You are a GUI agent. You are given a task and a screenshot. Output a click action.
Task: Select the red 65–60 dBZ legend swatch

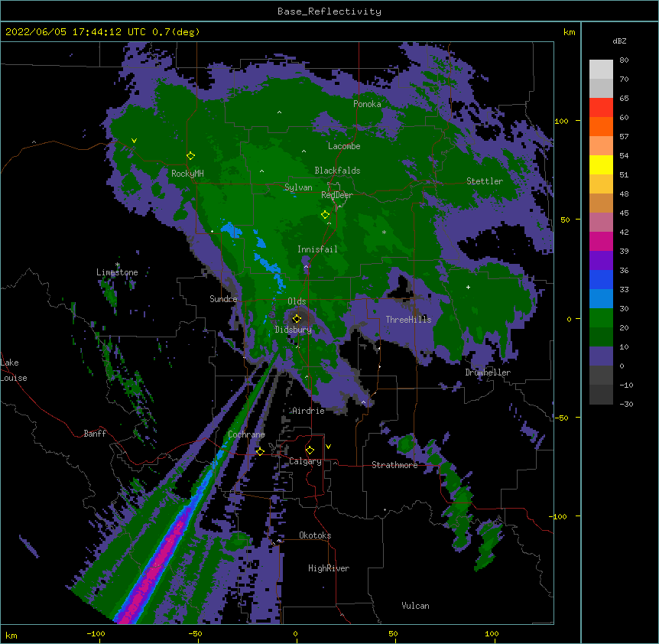pos(601,107)
